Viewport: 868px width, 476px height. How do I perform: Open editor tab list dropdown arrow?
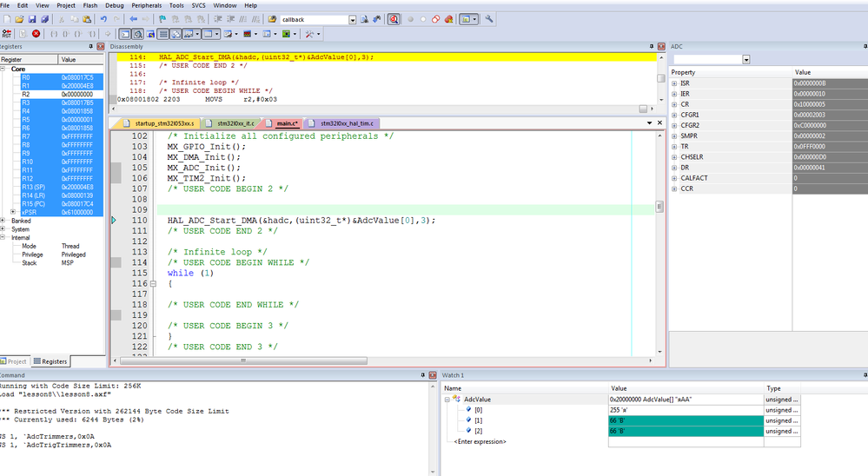[649, 122]
